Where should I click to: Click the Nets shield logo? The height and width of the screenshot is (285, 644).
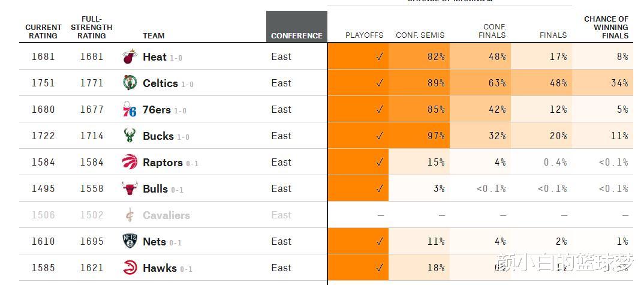coord(130,241)
